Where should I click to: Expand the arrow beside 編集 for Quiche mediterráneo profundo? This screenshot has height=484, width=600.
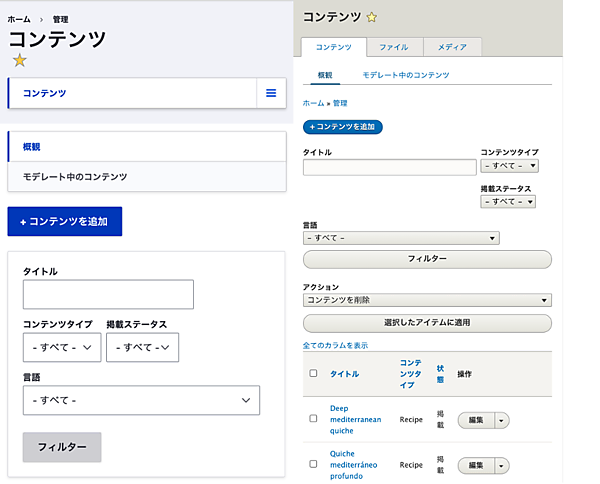[x=501, y=465]
